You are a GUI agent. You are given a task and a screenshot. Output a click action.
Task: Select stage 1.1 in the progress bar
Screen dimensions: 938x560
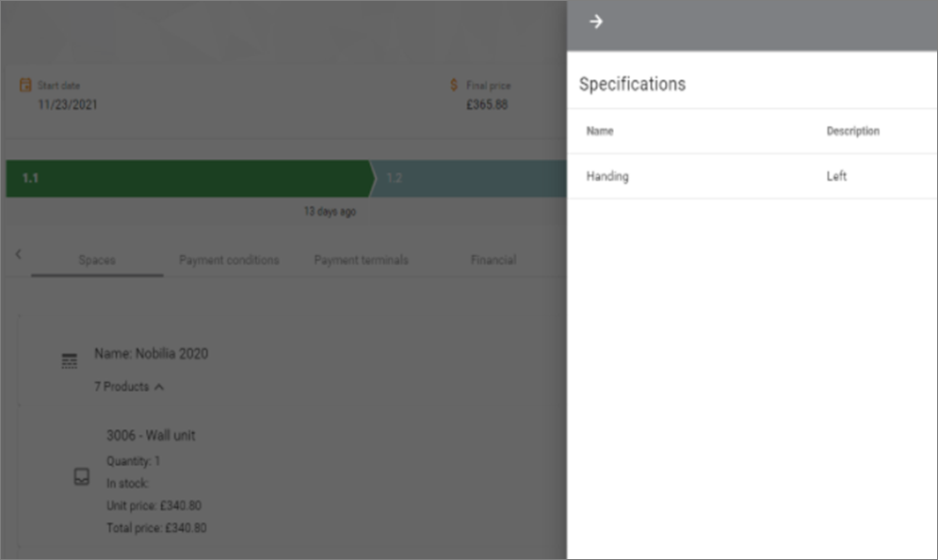coord(189,178)
